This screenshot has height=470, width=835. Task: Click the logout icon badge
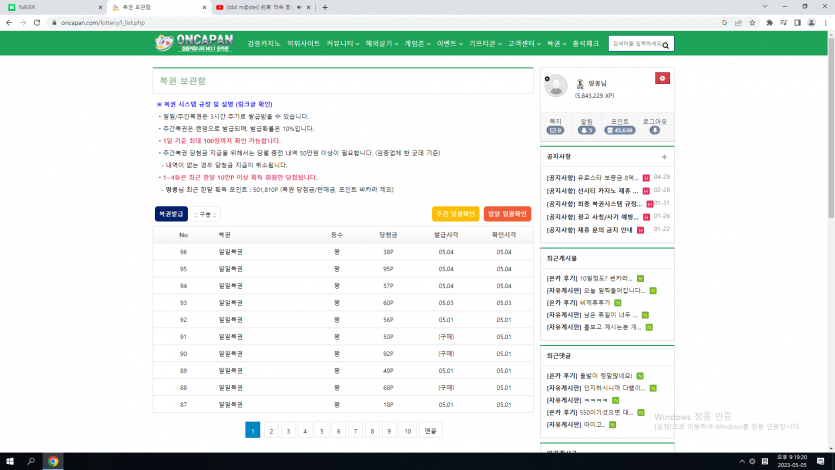pyautogui.click(x=654, y=130)
